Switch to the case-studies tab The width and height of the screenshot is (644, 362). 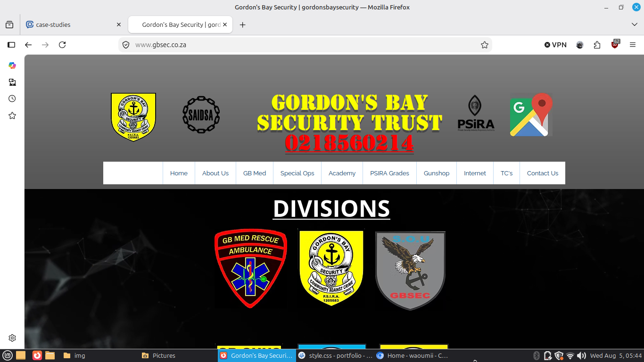(x=74, y=25)
